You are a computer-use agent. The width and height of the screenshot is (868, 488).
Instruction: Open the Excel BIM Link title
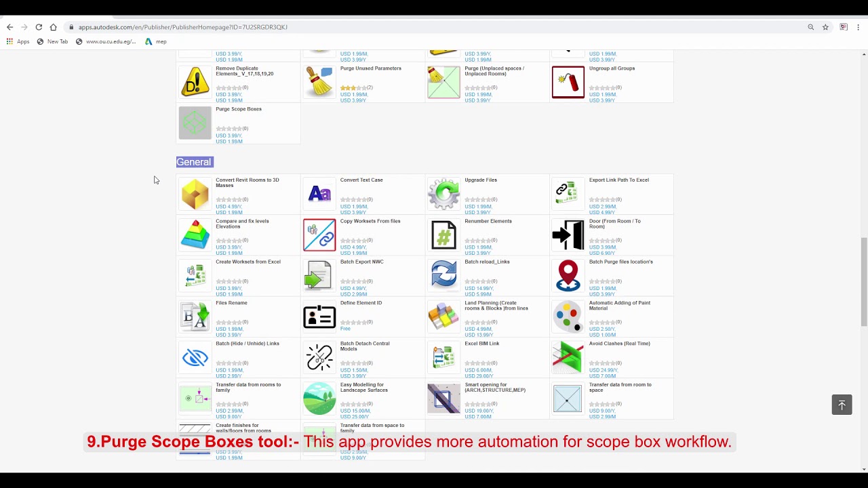click(x=481, y=344)
